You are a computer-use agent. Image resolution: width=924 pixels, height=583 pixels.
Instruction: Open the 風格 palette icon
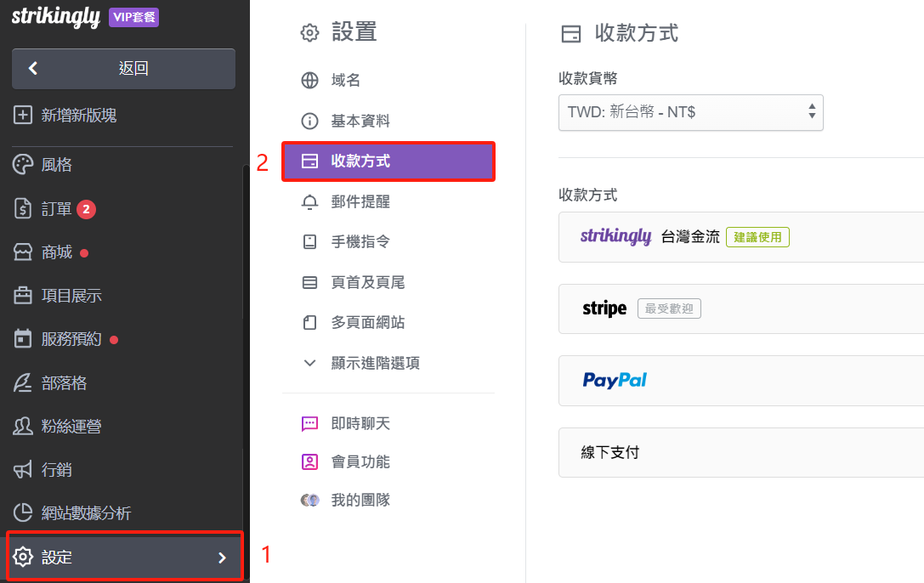(23, 164)
